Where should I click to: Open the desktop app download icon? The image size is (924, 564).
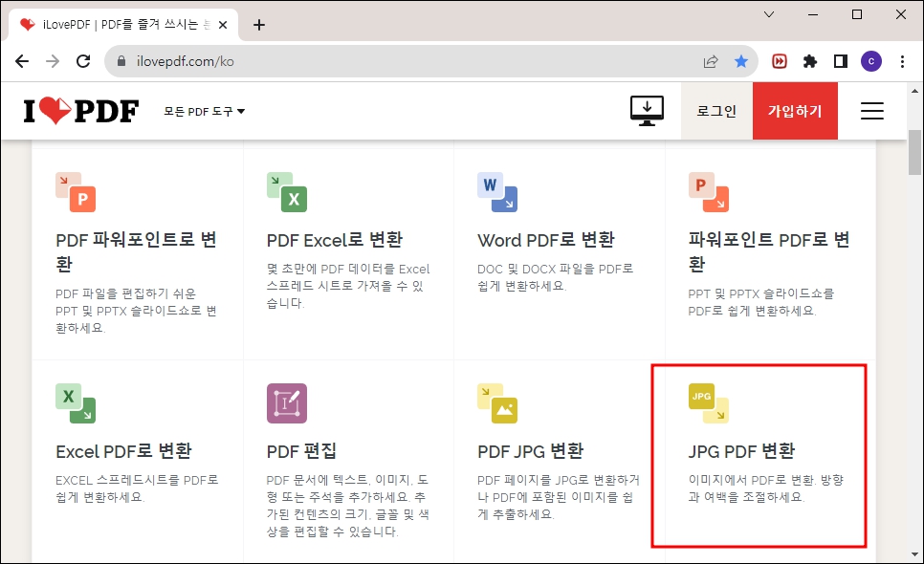pyautogui.click(x=647, y=111)
